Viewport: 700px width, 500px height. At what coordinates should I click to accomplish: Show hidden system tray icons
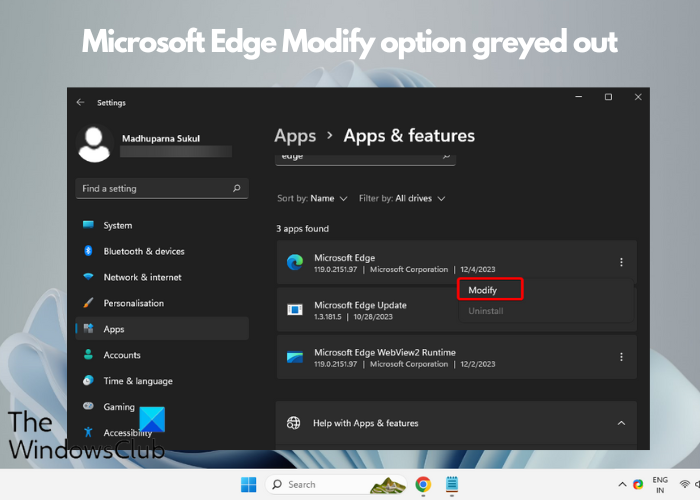(622, 484)
